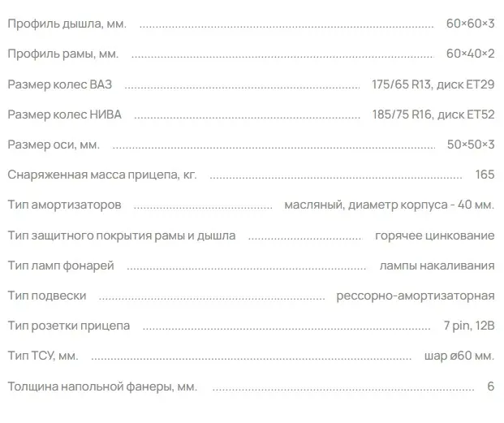Click the 'рессорно-амортизаторная' suspension value
504x423 pixels.
tap(415, 296)
